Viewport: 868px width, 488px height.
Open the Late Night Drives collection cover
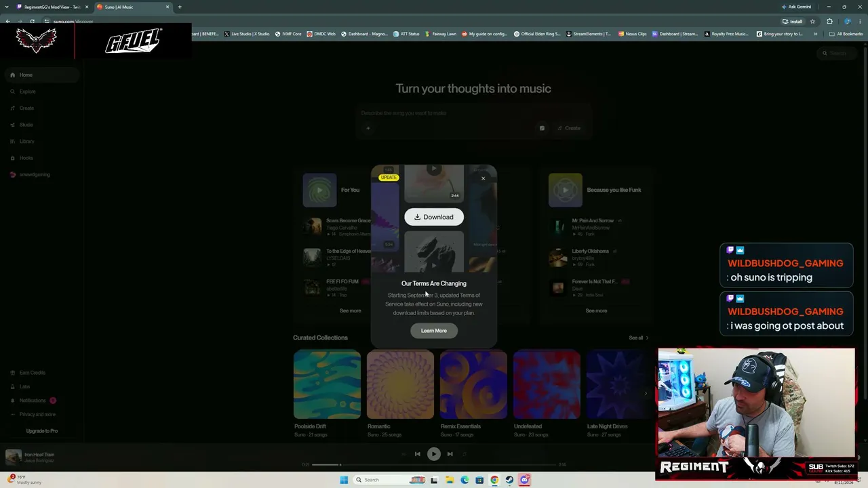tap(618, 384)
